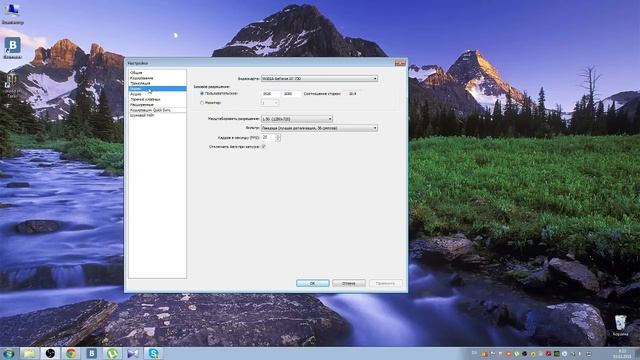Viewport: 640px width, 360px height.
Task: Select the Recycle Bin desktop icon
Action: (620, 325)
